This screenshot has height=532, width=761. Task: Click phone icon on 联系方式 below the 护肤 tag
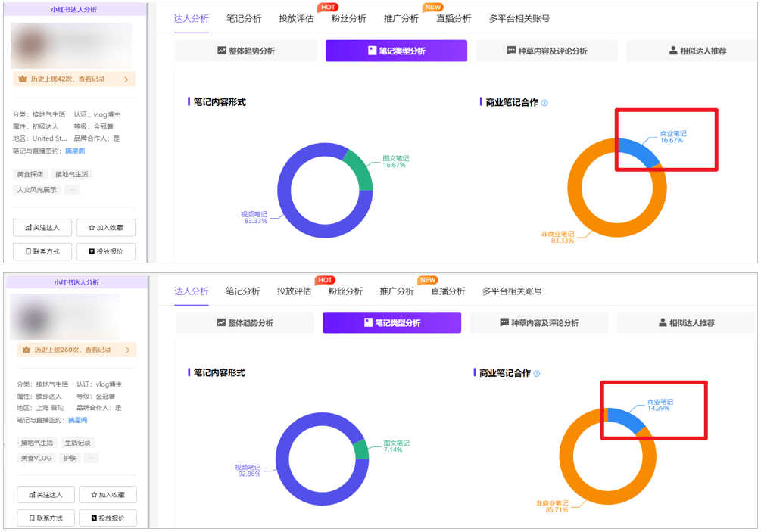(31, 518)
